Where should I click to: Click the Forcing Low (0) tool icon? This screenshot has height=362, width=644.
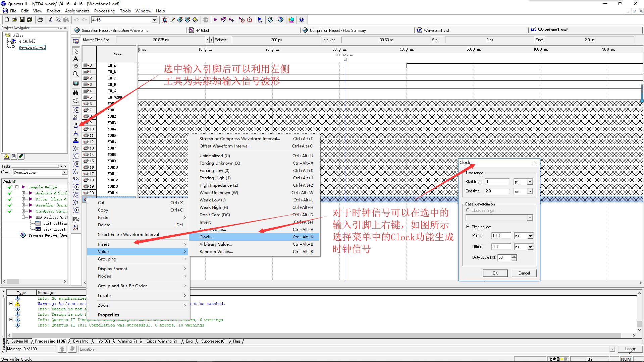tap(76, 125)
